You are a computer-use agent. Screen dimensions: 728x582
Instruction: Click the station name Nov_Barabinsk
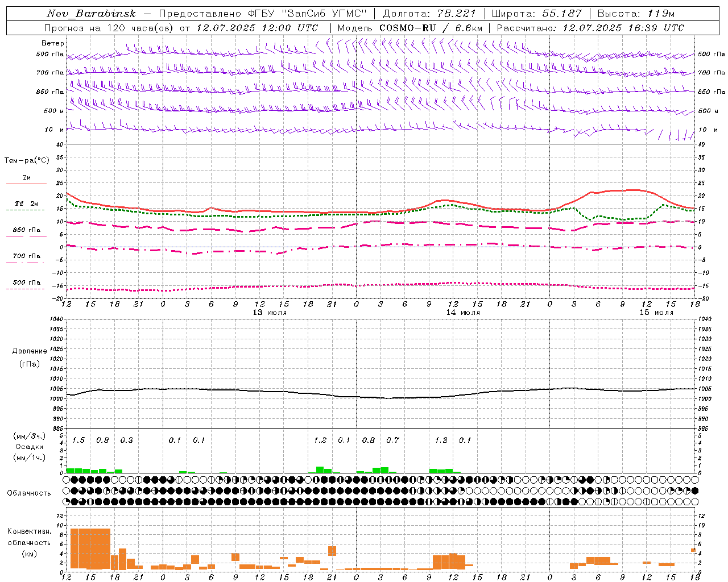[x=91, y=14]
